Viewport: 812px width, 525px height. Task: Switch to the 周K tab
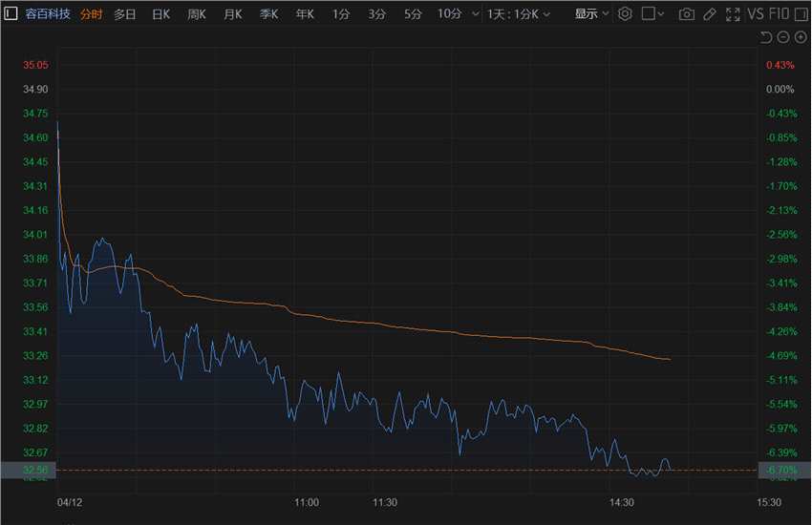[x=197, y=14]
